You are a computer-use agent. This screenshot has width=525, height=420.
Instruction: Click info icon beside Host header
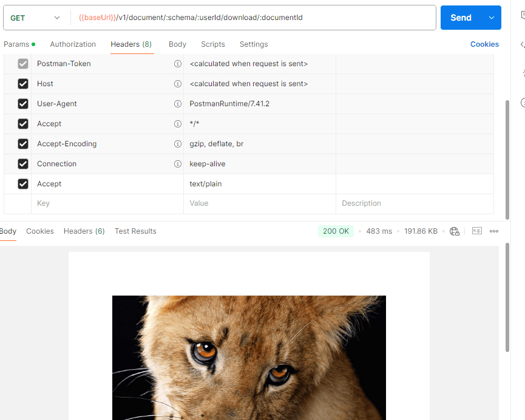(177, 83)
